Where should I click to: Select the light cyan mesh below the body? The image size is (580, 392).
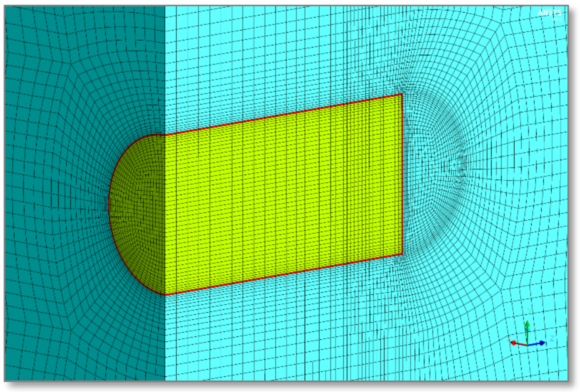(x=283, y=340)
